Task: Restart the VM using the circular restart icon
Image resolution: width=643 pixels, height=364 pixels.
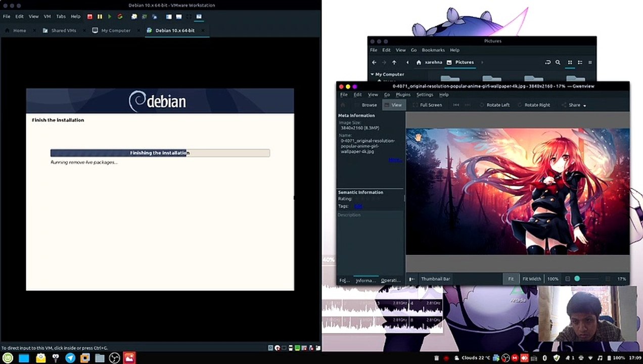Action: 120,16
